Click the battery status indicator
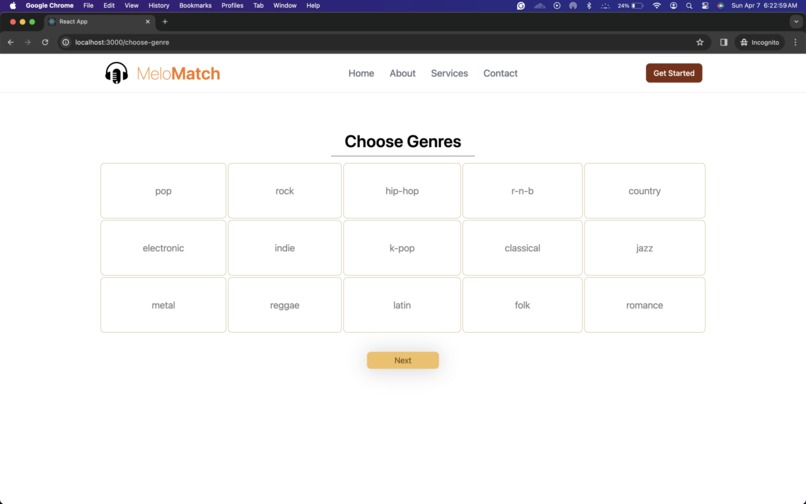The image size is (806, 504). (x=631, y=6)
